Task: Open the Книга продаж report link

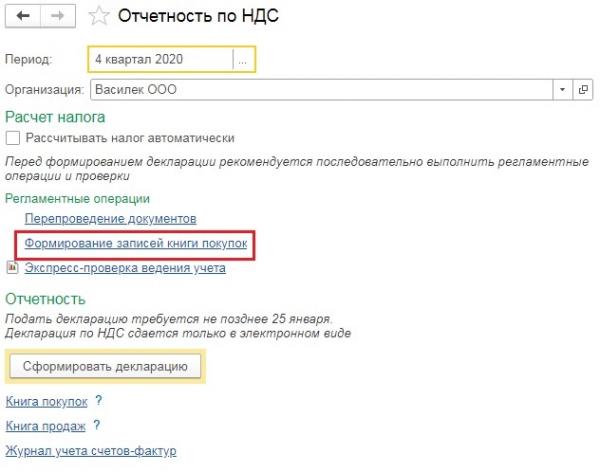Action: click(x=46, y=426)
